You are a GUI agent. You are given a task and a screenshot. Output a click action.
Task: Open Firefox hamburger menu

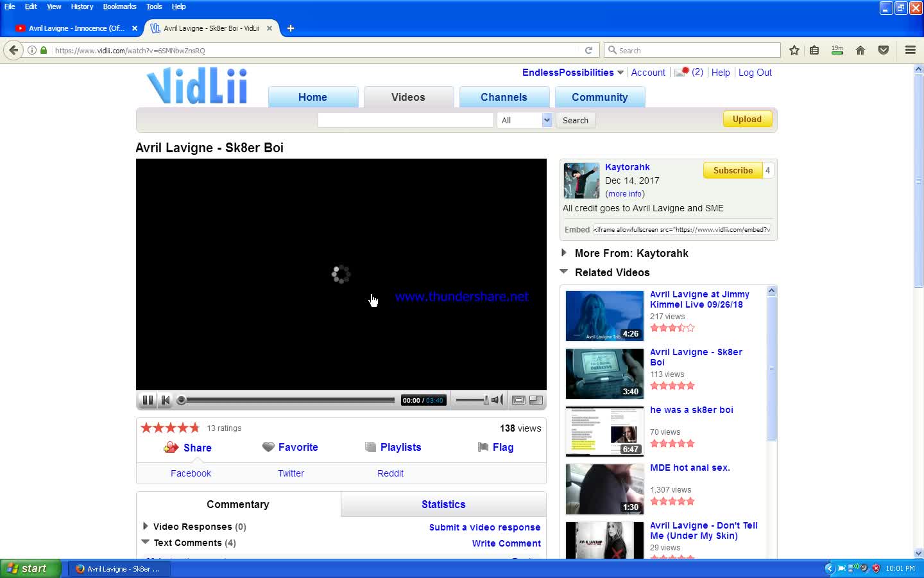pyautogui.click(x=910, y=50)
